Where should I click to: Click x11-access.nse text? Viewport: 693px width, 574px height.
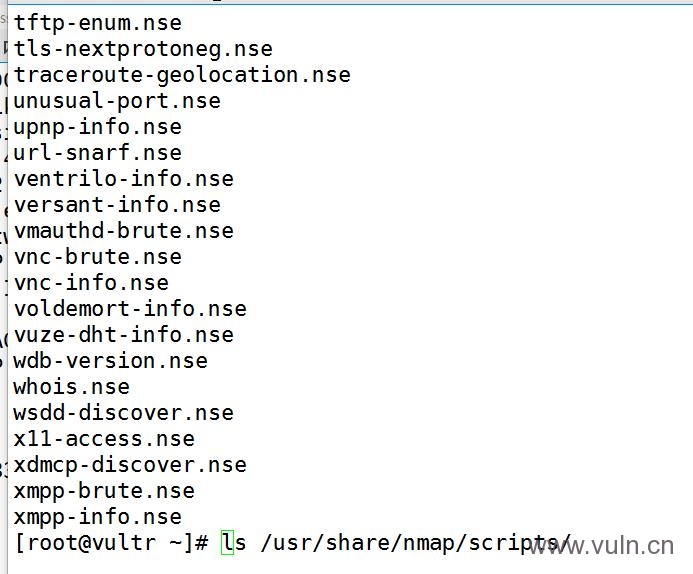tap(104, 439)
